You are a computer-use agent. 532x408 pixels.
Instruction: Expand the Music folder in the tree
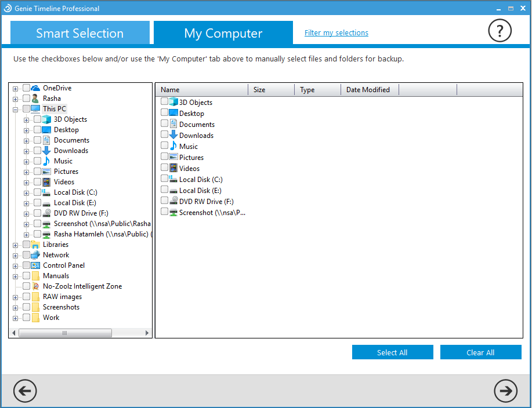(x=26, y=161)
